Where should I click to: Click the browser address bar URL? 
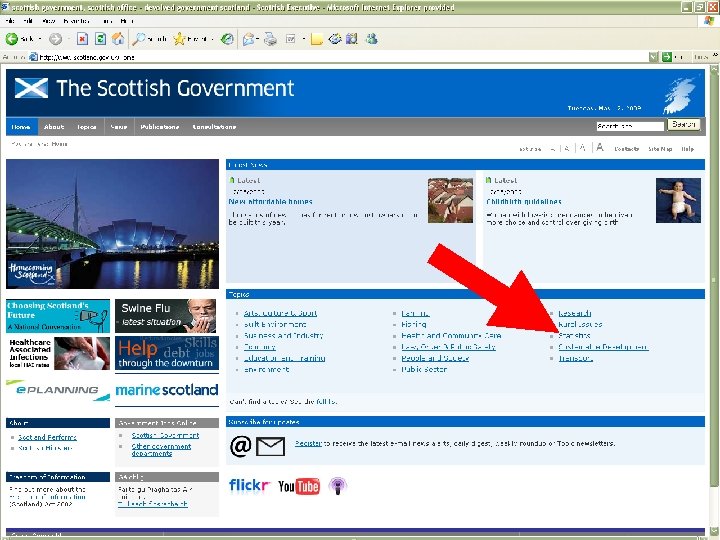point(87,57)
